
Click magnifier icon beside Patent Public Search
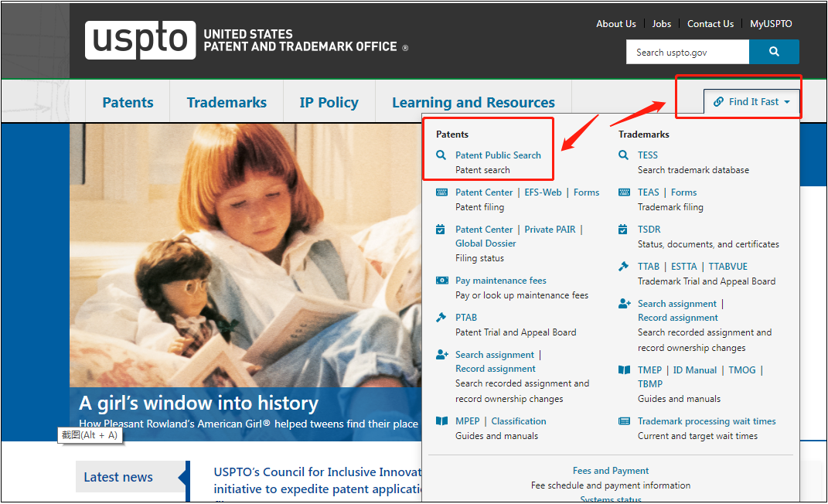441,155
